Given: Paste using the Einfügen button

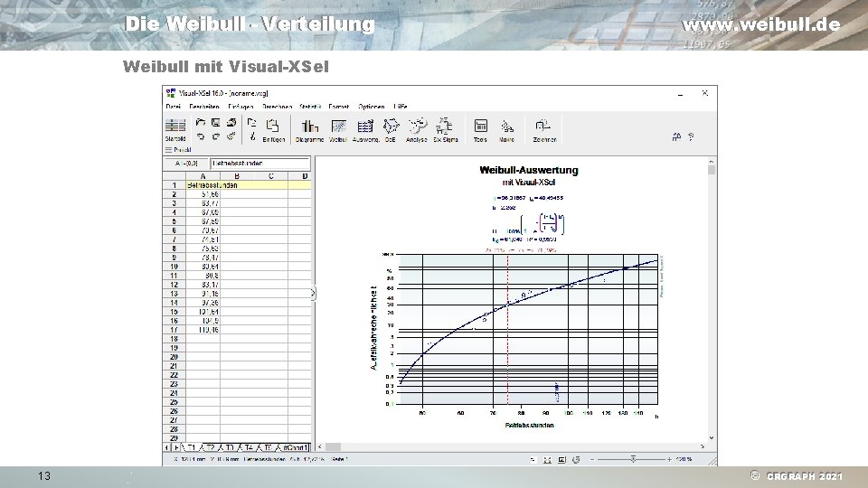Looking at the screenshot, I should pos(273,130).
